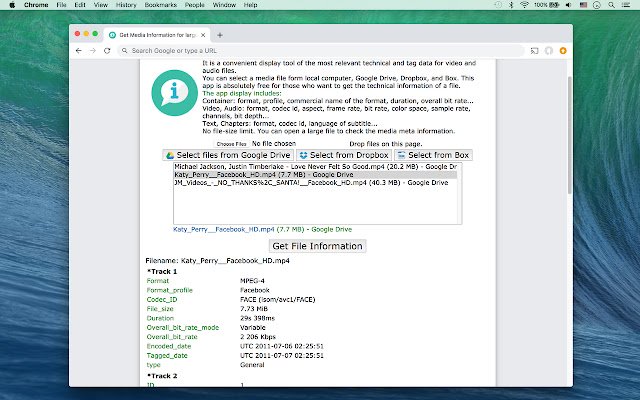Screen dimensions: 640x400
Task: Select the Michael Jackson, Justin Timberlake file entry
Action: tap(315, 167)
